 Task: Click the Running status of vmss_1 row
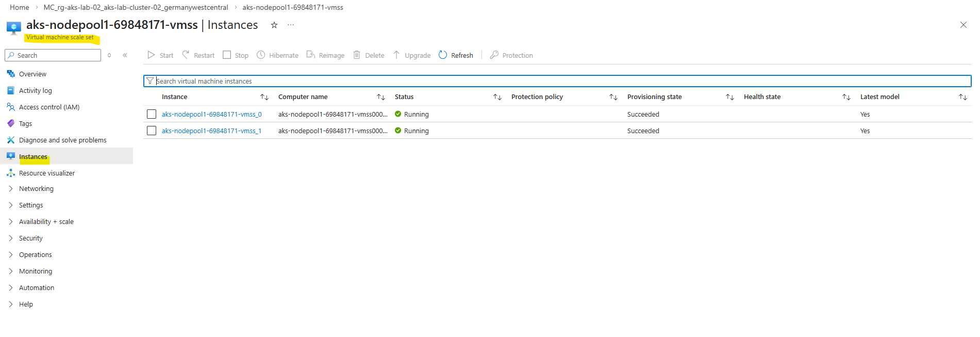pyautogui.click(x=412, y=131)
